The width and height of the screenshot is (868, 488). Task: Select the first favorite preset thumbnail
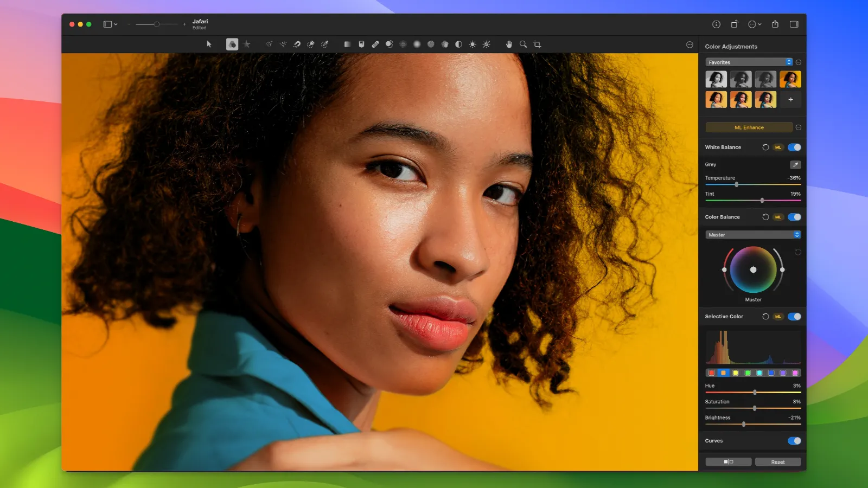[x=716, y=79]
